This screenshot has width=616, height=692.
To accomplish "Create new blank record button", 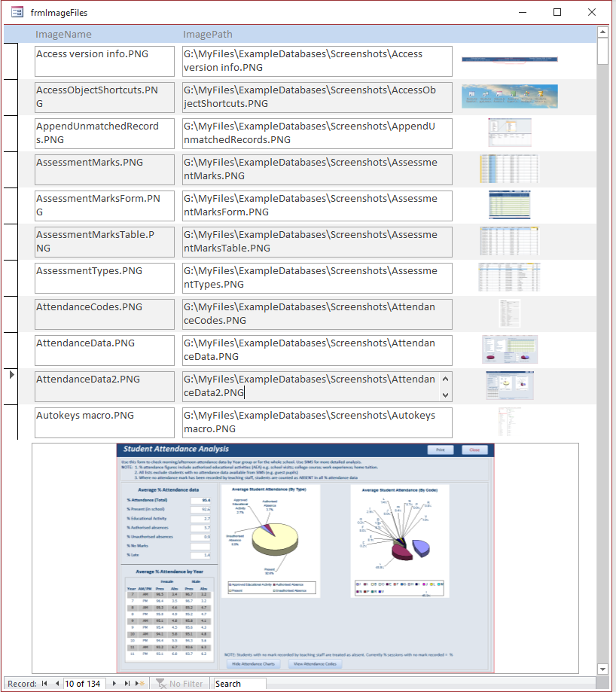I will click(140, 683).
